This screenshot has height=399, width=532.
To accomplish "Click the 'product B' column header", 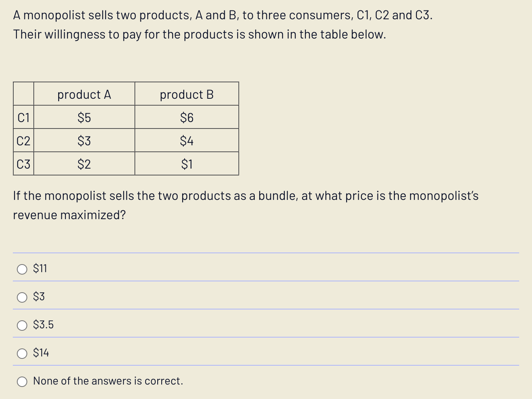I will click(187, 94).
